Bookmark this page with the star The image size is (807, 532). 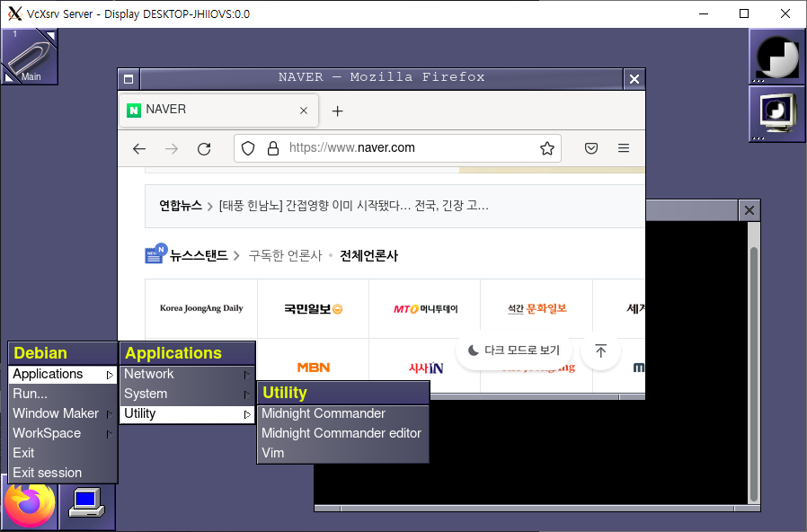[x=546, y=148]
